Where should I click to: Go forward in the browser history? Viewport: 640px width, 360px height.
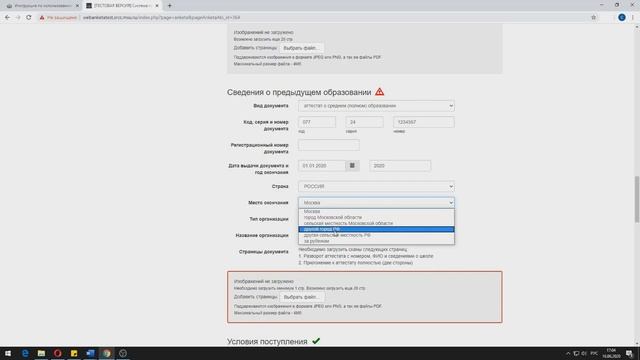coord(18,18)
